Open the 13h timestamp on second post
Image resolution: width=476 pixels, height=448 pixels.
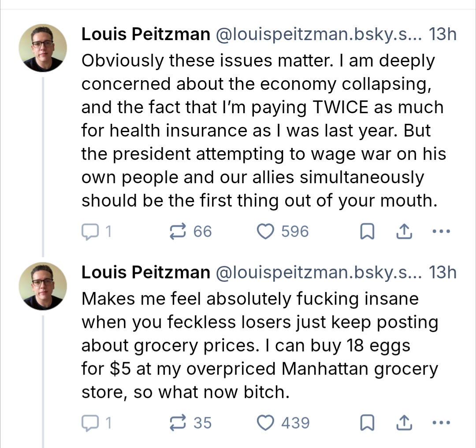(x=443, y=273)
